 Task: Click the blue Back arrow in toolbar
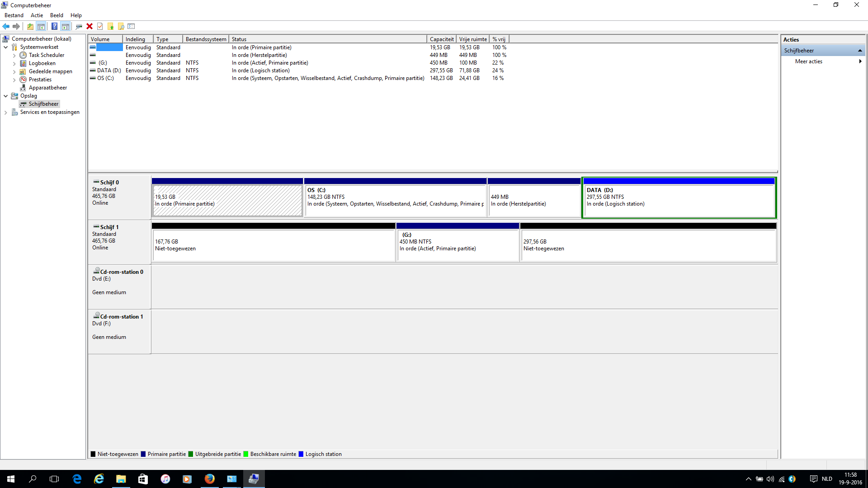6,26
